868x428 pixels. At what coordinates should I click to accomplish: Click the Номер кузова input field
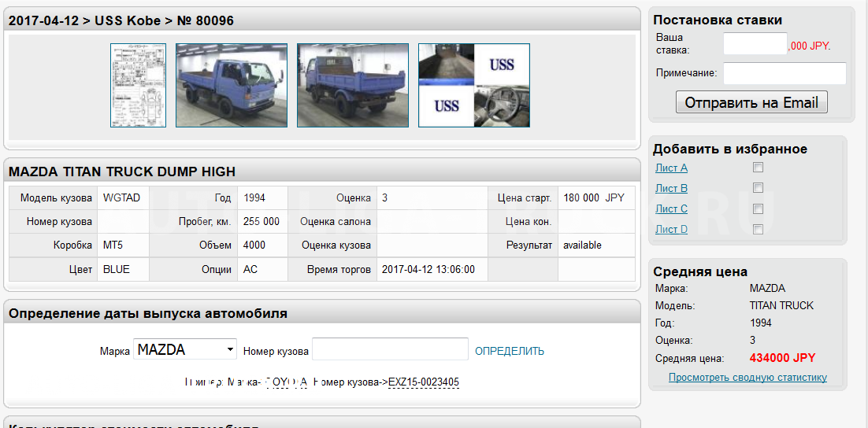pos(390,349)
